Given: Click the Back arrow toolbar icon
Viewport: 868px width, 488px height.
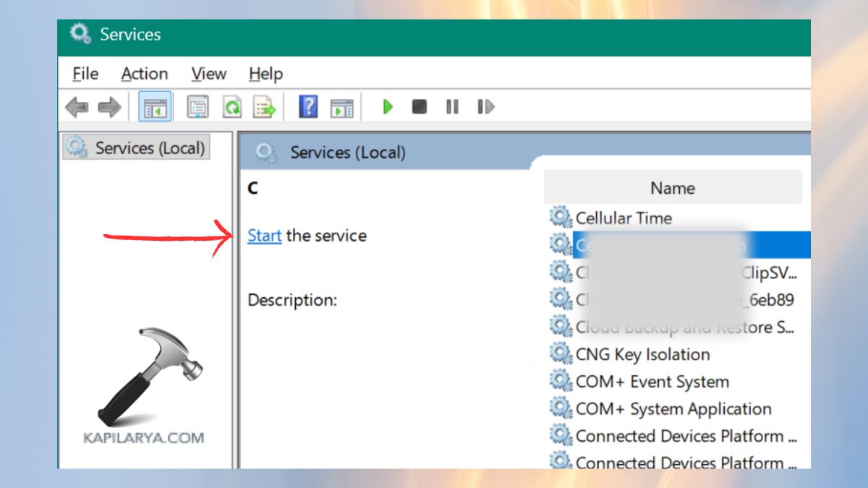Looking at the screenshot, I should click(77, 108).
